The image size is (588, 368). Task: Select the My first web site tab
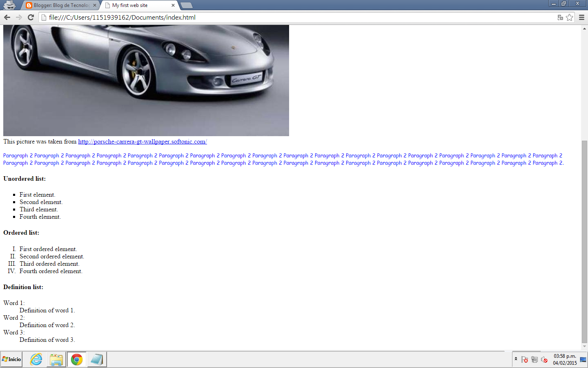click(139, 5)
